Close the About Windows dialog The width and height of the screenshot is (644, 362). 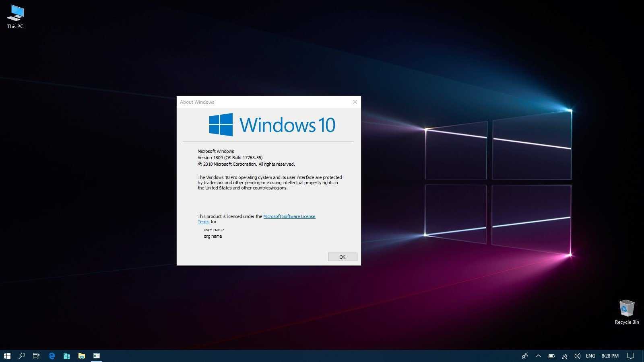point(355,102)
